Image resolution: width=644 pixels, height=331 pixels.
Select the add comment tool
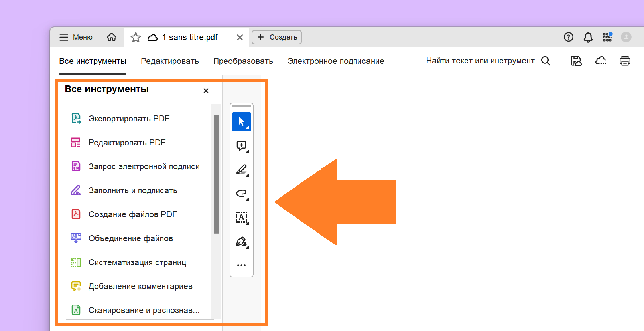click(x=242, y=146)
